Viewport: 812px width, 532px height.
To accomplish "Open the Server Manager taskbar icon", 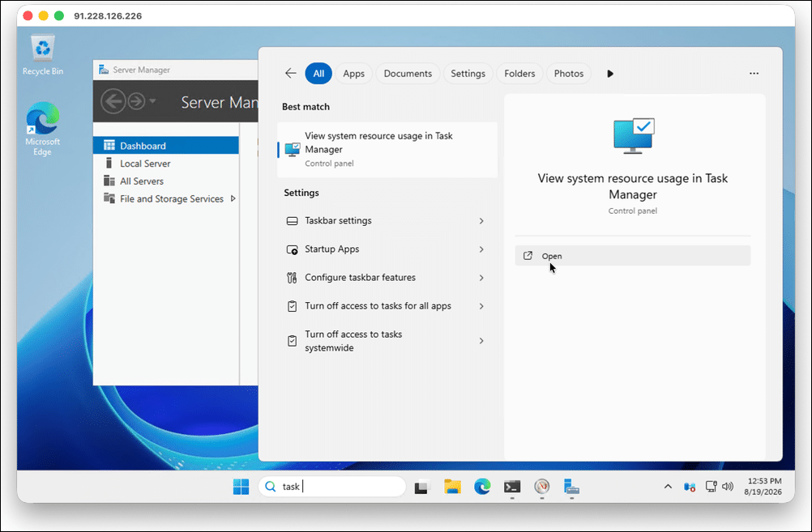I will click(x=571, y=487).
